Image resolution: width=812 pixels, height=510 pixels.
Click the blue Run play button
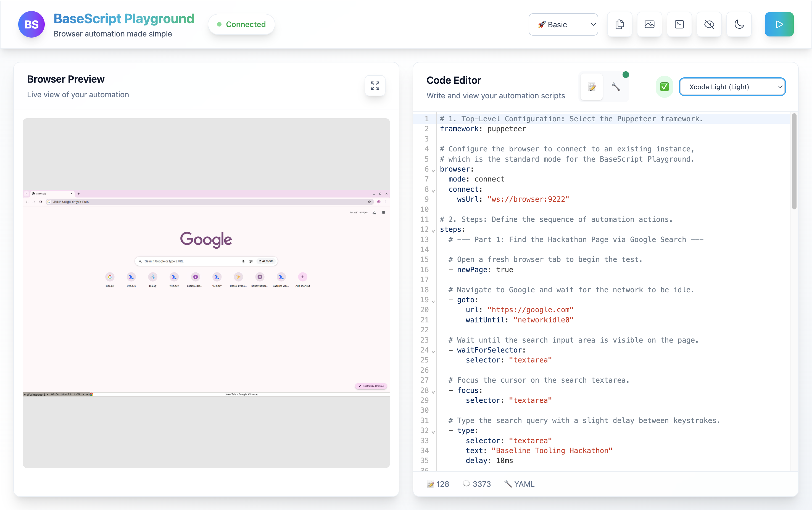coord(779,24)
